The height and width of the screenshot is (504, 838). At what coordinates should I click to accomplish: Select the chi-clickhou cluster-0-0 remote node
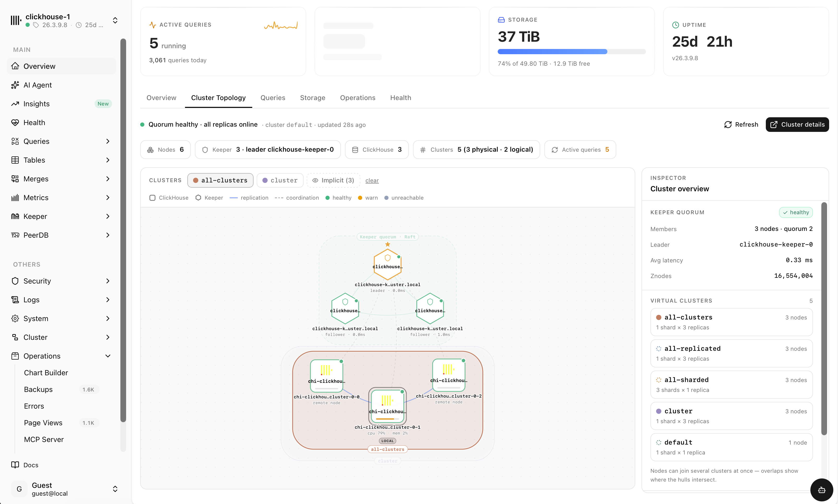coord(326,376)
